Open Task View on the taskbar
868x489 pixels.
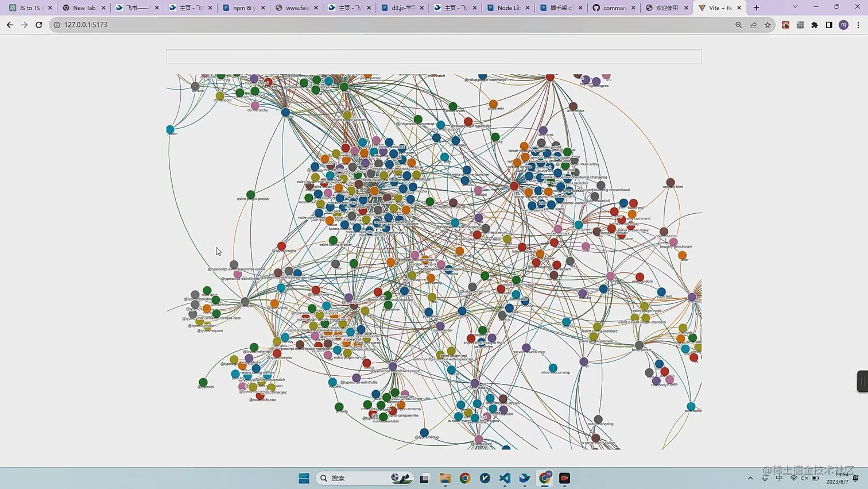pos(424,478)
